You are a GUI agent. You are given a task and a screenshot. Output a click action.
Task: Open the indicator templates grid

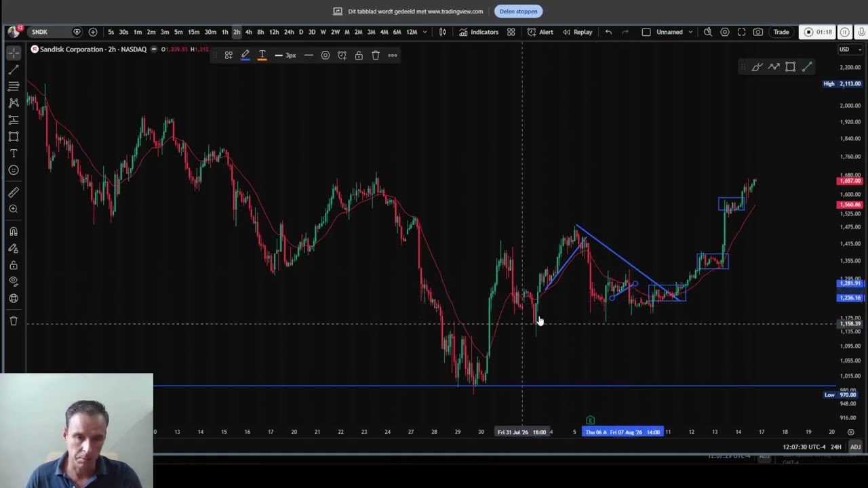point(511,32)
